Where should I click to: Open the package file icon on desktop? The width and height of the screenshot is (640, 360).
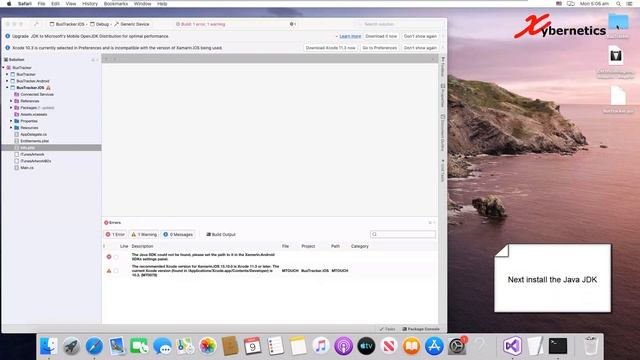tap(616, 56)
